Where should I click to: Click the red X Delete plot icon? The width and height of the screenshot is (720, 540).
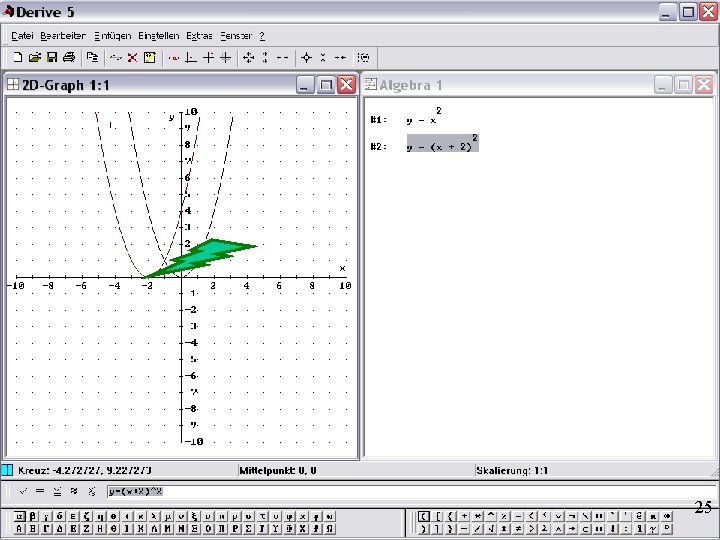point(132,57)
